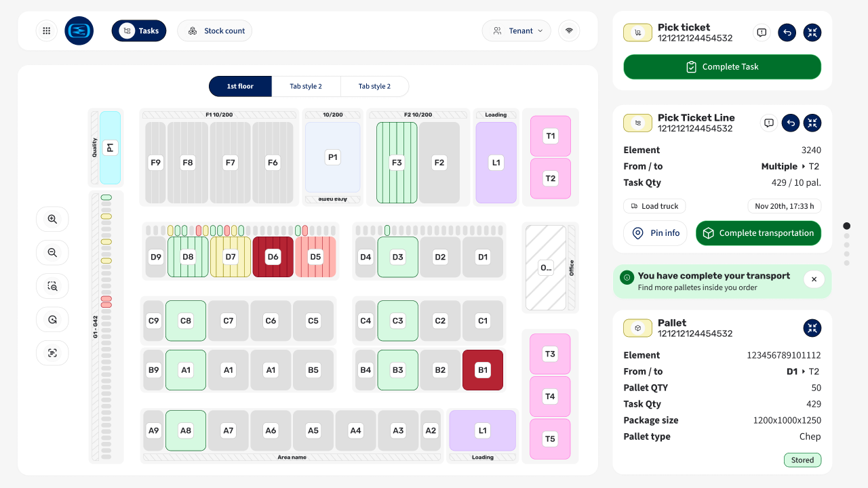The width and height of the screenshot is (868, 488).
Task: Click the Complete transportation button
Action: point(758,233)
